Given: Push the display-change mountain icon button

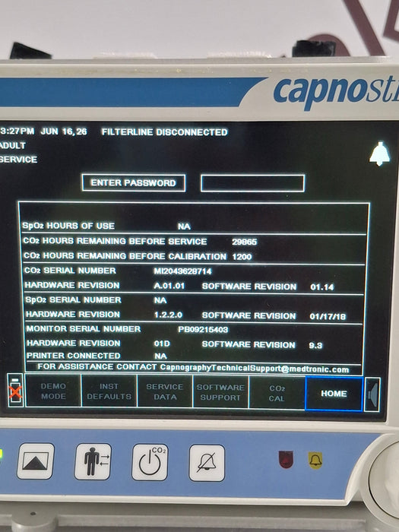Looking at the screenshot, I should click(x=36, y=461).
